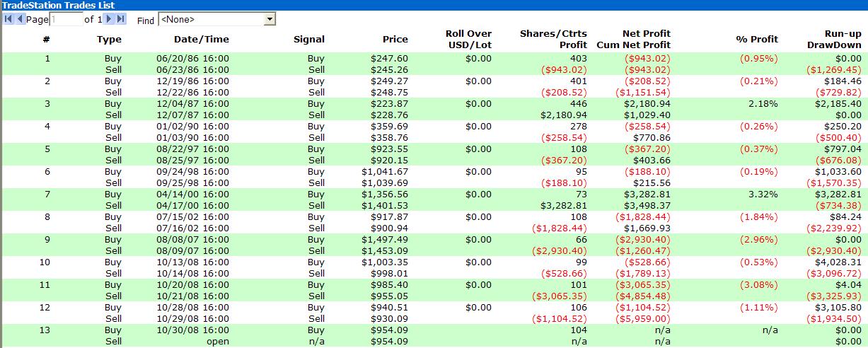Select the 12/04/87 buy entry date
This screenshot has width=868, height=348.
192,104
